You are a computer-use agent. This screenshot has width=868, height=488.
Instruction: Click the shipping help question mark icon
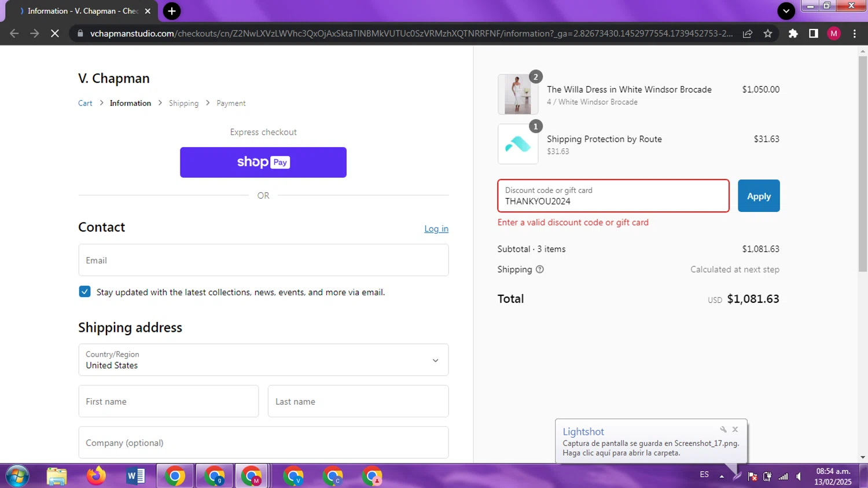click(x=539, y=269)
